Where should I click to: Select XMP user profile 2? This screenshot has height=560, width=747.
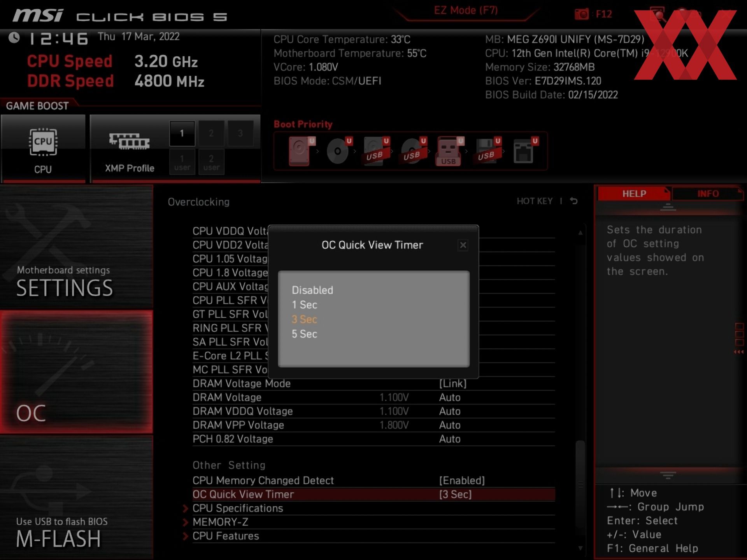pyautogui.click(x=211, y=162)
